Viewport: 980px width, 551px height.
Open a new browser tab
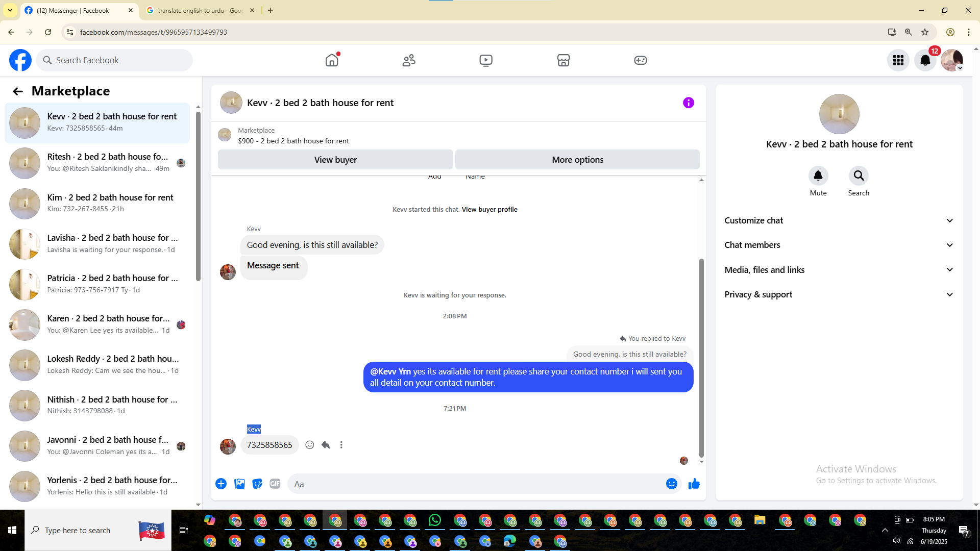tap(271, 10)
